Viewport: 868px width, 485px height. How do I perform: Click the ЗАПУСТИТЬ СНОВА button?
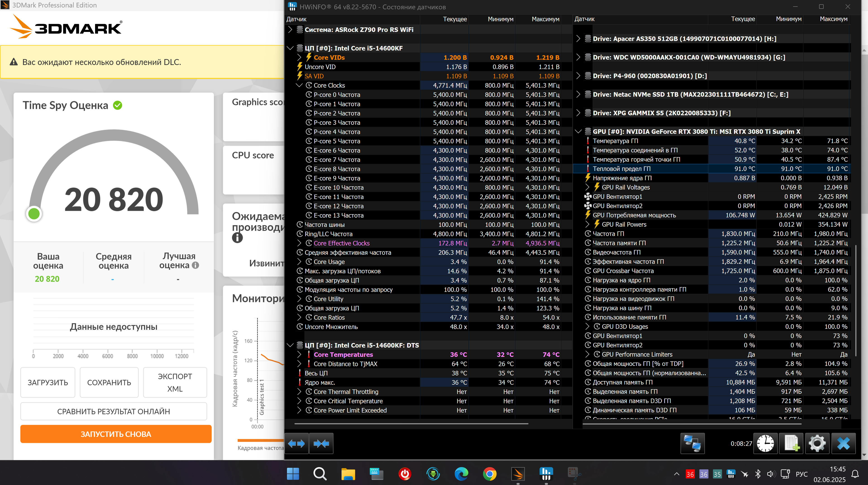(x=116, y=434)
